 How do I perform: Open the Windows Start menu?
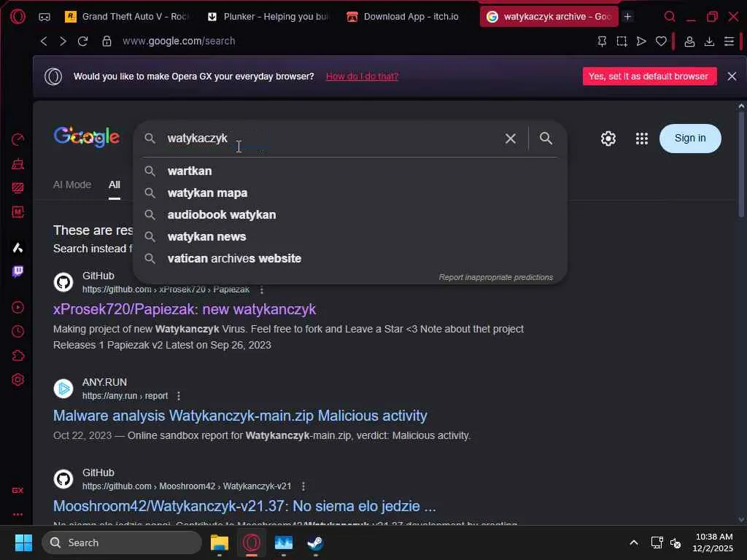click(x=23, y=542)
